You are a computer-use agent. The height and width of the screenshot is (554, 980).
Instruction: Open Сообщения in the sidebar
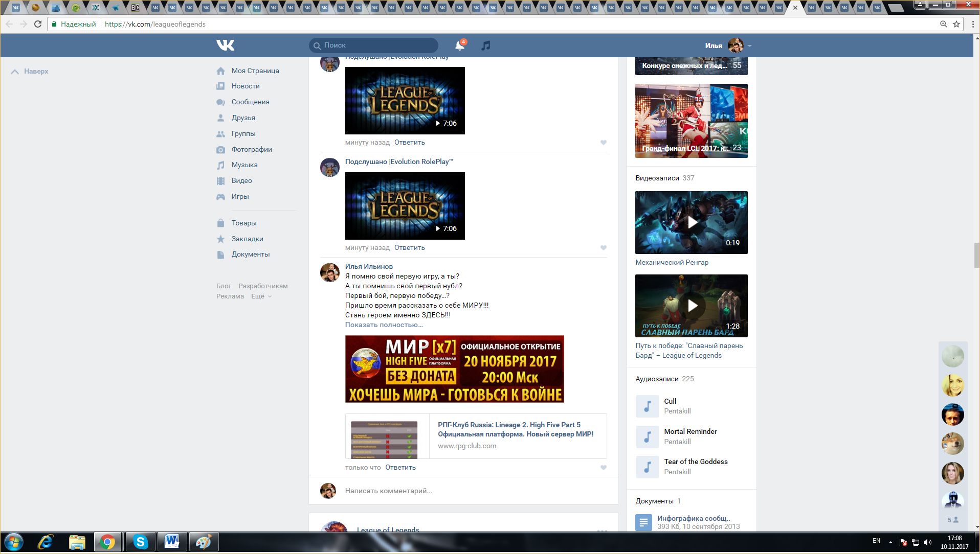(250, 102)
